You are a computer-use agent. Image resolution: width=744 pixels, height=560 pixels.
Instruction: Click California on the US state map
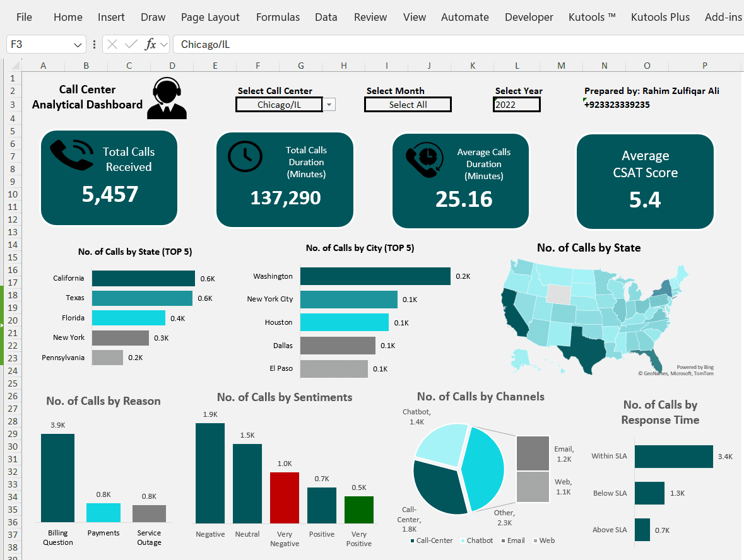[512, 312]
